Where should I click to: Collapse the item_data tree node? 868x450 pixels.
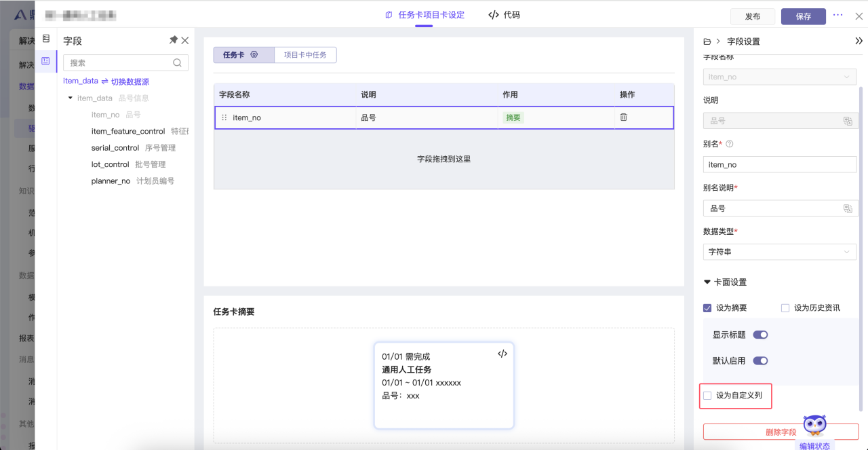pos(70,98)
